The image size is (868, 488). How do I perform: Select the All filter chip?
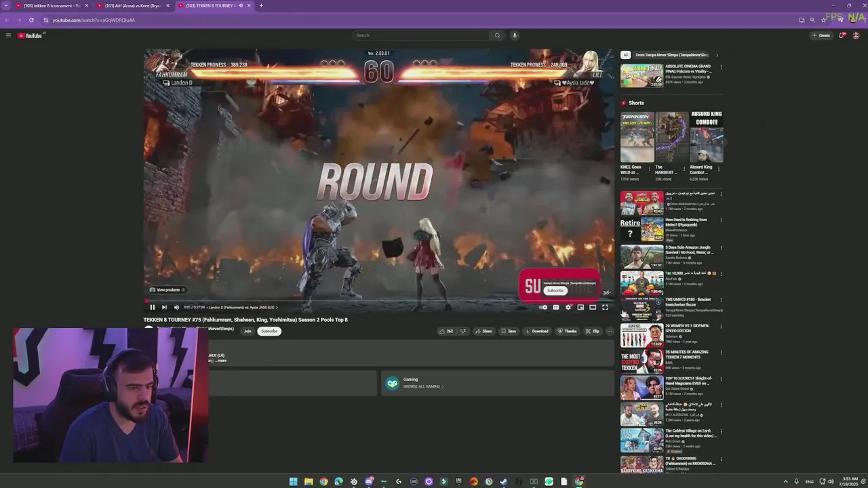point(625,55)
